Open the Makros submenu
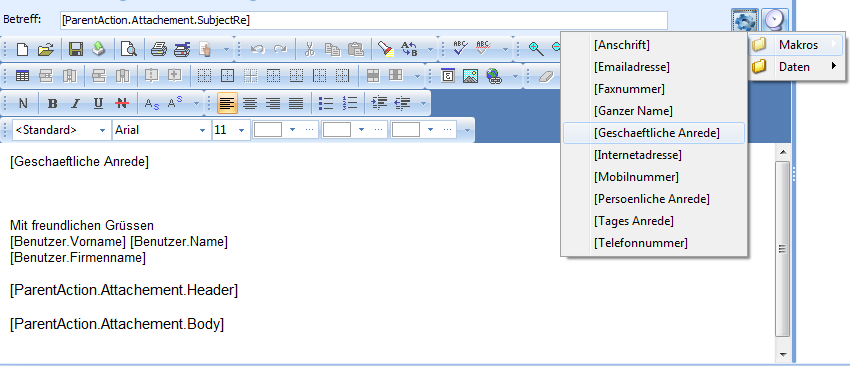This screenshot has height=366, width=850. (x=796, y=44)
